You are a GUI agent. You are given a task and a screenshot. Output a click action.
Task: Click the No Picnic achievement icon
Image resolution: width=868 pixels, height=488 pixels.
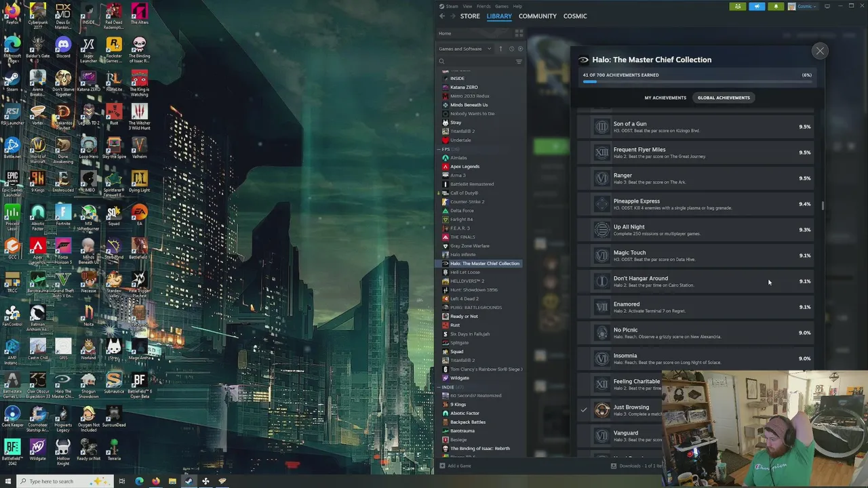[601, 333]
